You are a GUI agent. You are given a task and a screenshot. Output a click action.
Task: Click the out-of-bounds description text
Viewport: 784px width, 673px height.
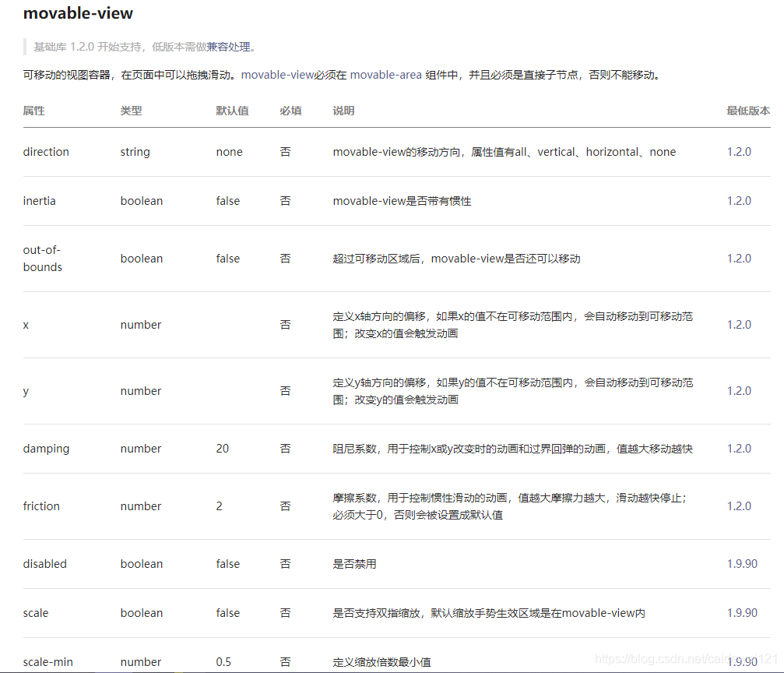(456, 258)
